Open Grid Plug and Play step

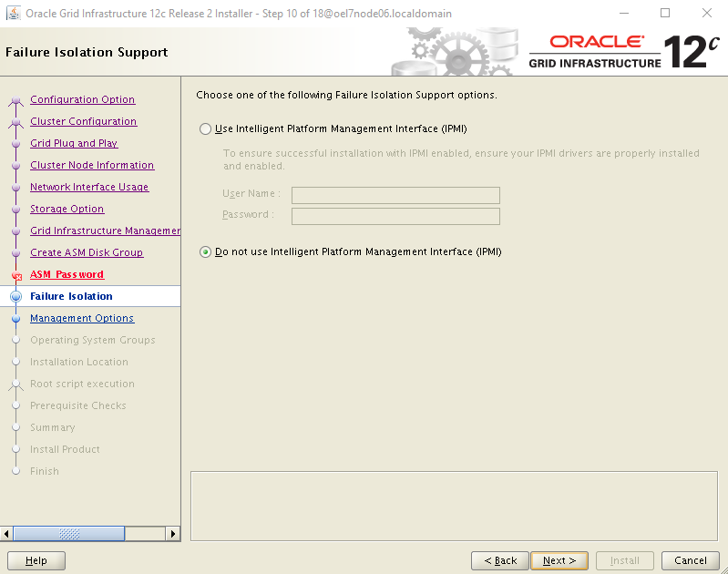click(x=74, y=144)
